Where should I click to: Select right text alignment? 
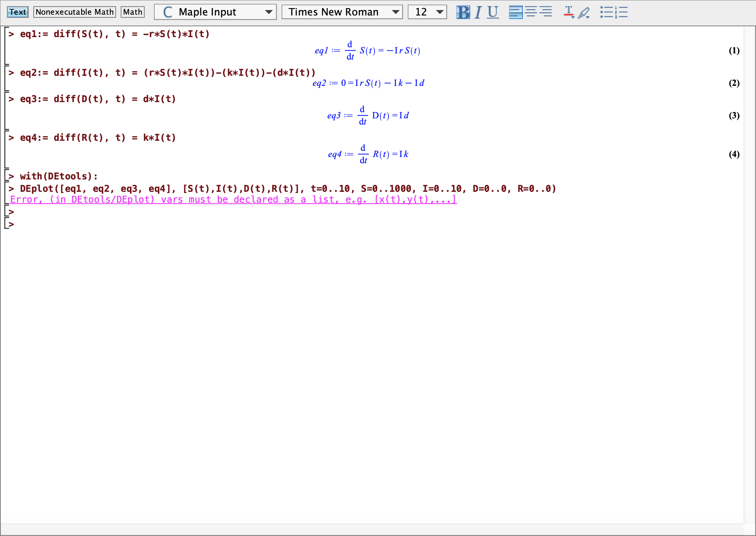tap(546, 12)
